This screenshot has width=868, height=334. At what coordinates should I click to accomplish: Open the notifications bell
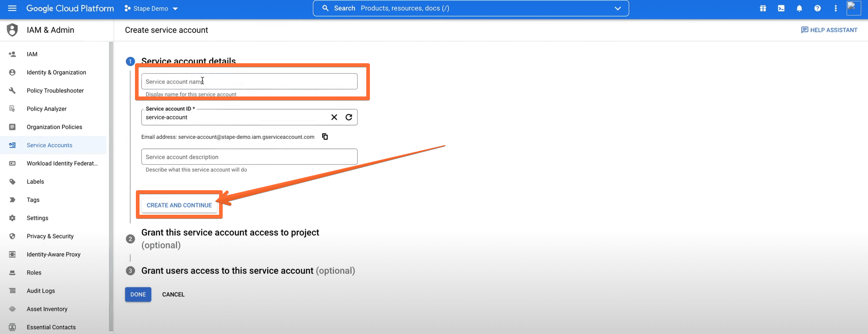click(x=799, y=8)
